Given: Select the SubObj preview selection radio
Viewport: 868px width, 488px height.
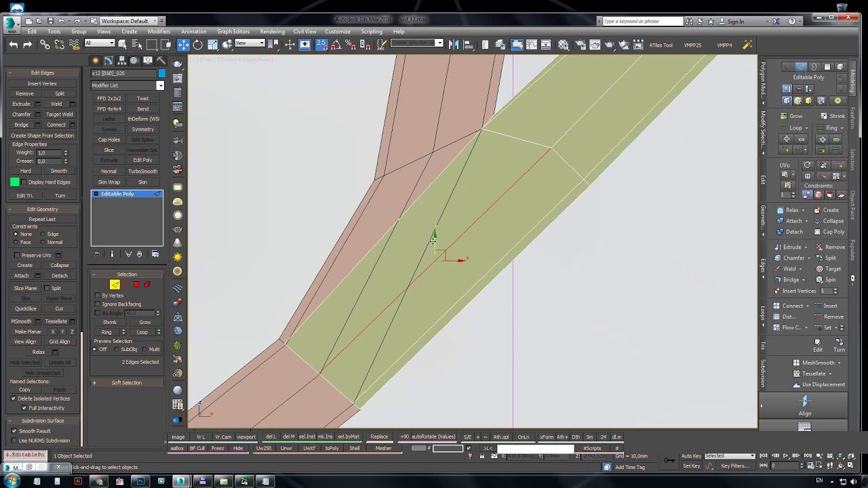Looking at the screenshot, I should pos(117,349).
